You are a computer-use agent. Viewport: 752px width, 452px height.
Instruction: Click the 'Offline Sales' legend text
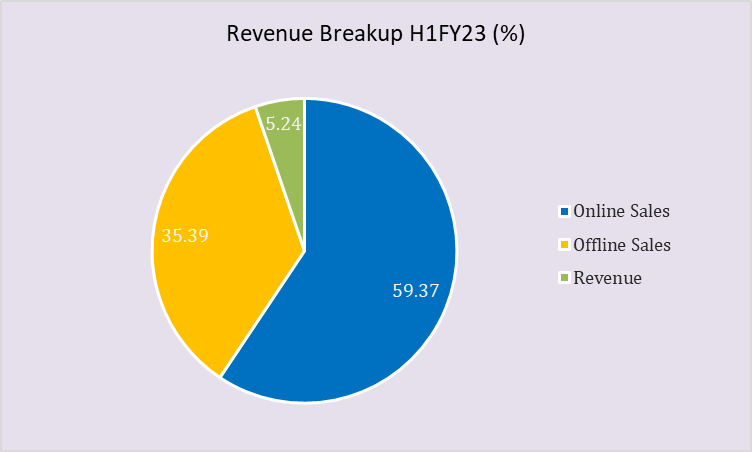coord(622,245)
